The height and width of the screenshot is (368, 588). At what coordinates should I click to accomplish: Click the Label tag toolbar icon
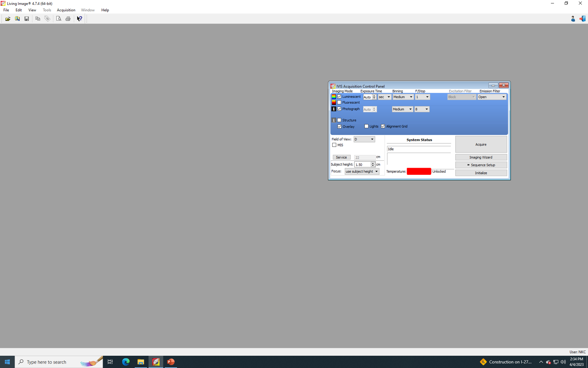(x=47, y=19)
